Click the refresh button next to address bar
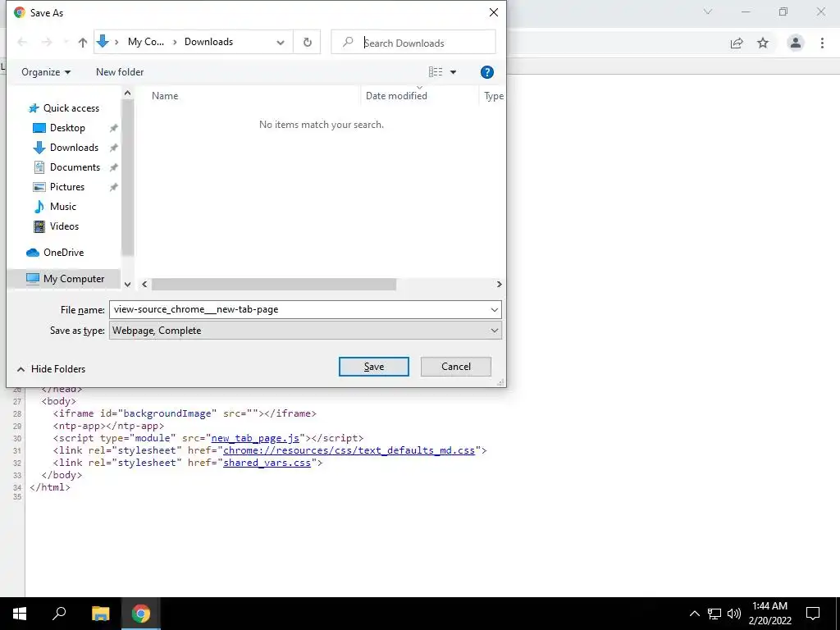 (x=308, y=43)
